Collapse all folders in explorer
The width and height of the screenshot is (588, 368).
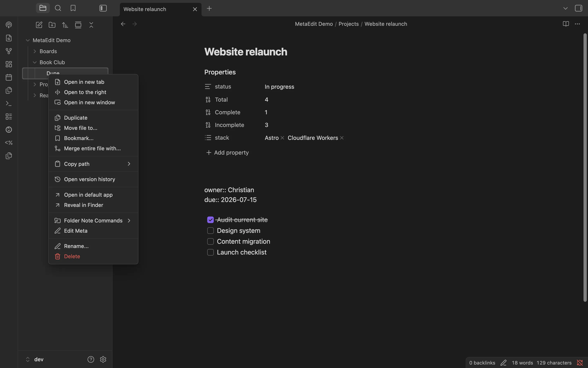91,25
